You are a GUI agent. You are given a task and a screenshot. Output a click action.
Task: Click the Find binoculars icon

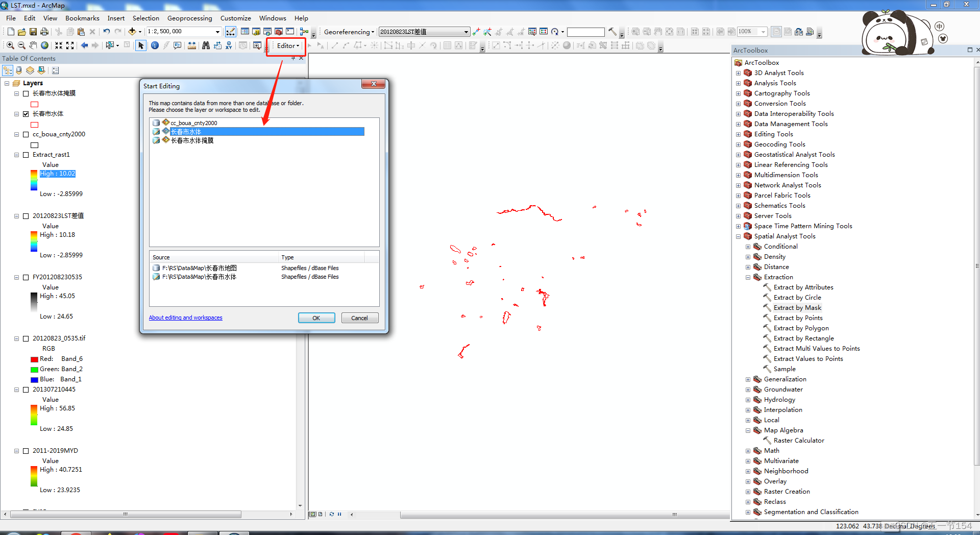206,45
